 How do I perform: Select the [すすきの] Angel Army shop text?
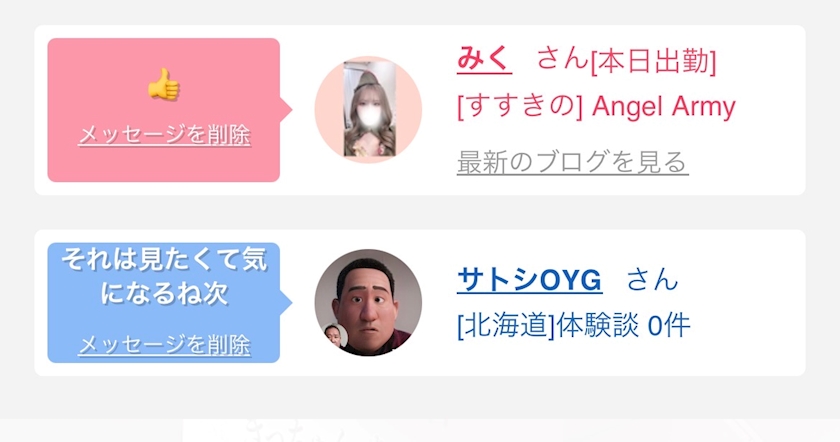pos(596,106)
